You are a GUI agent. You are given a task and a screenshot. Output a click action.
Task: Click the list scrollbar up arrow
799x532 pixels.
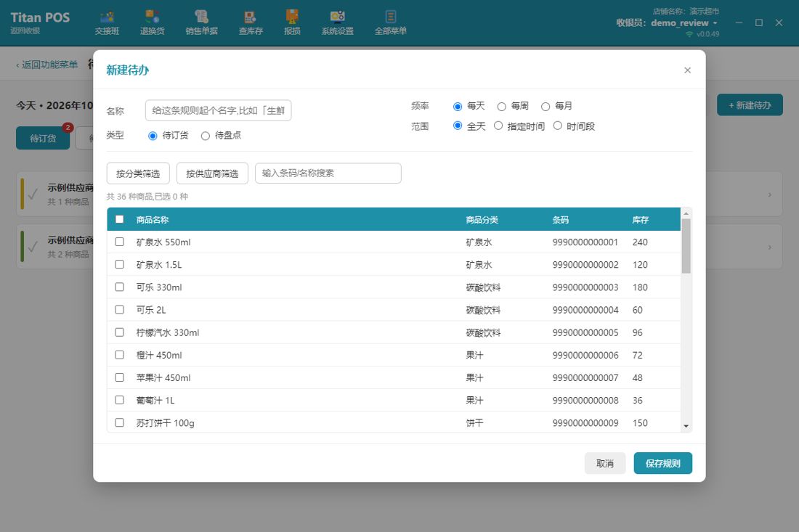(686, 213)
